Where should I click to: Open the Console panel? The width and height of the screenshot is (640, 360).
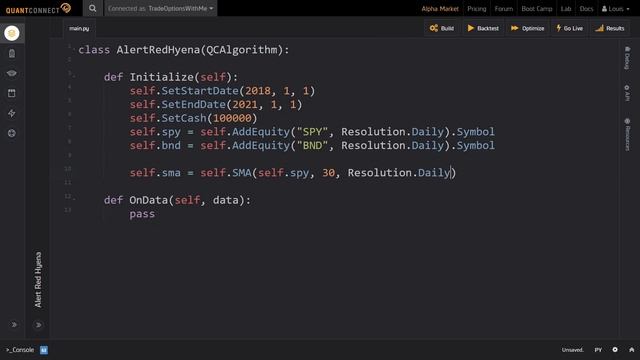point(20,350)
